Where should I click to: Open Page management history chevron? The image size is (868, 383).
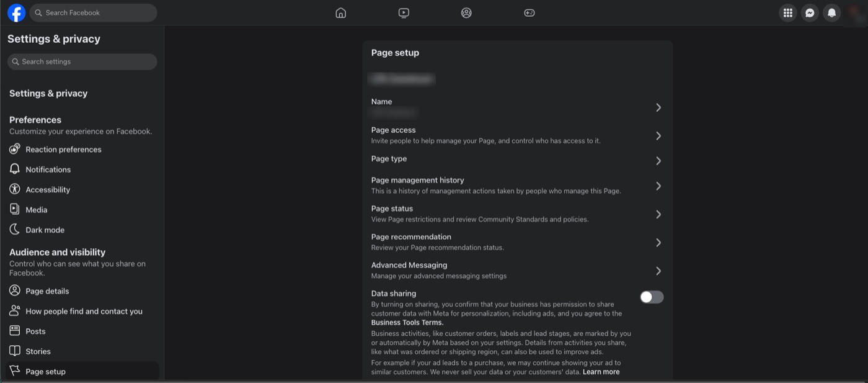[x=658, y=186]
